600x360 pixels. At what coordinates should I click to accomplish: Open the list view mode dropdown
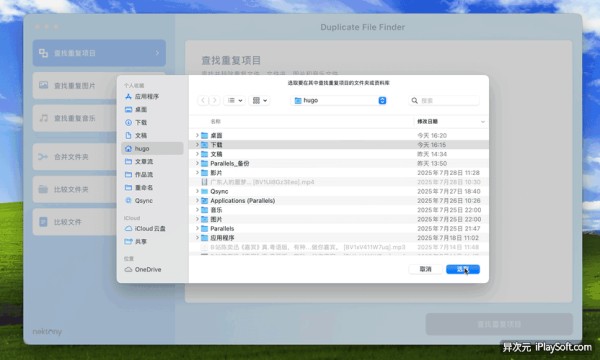click(x=235, y=100)
